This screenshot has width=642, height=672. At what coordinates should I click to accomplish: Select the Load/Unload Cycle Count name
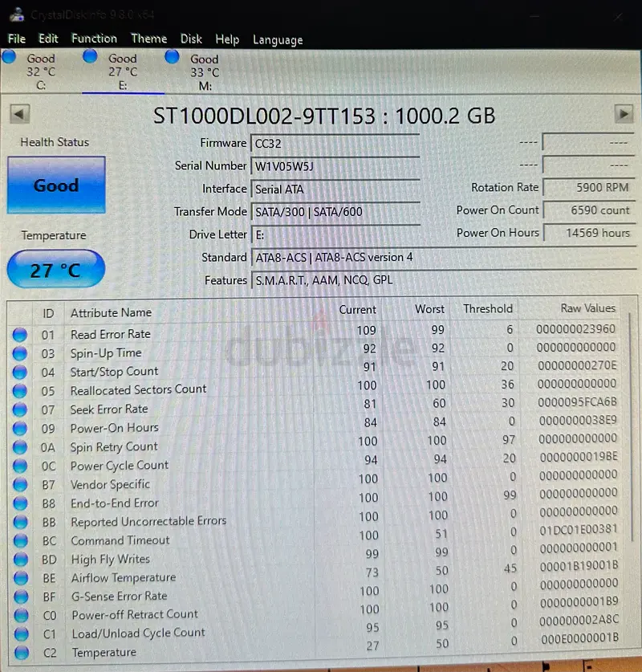tap(138, 633)
